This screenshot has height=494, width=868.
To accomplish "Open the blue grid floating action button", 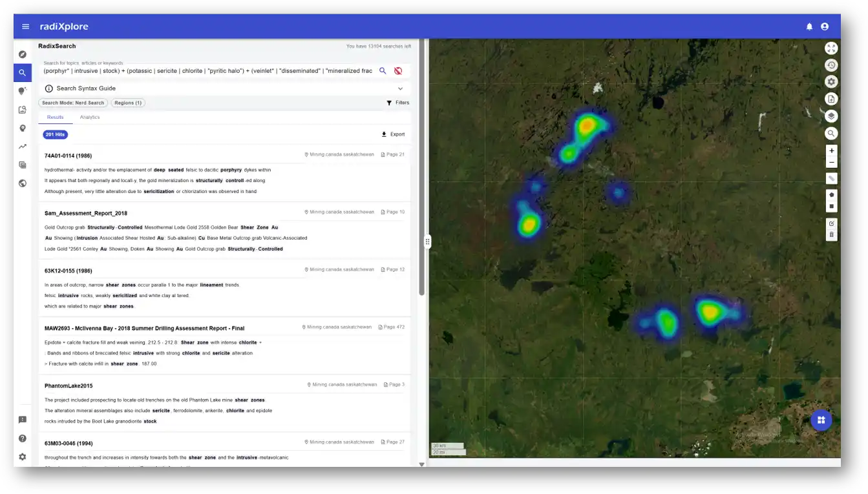I will [x=821, y=420].
